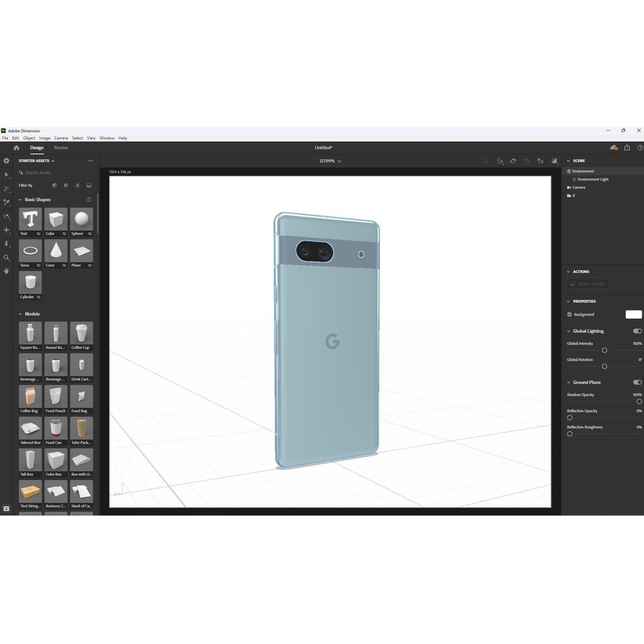Viewport: 644px width, 644px height.
Task: Open the Camera menu
Action: pos(61,138)
